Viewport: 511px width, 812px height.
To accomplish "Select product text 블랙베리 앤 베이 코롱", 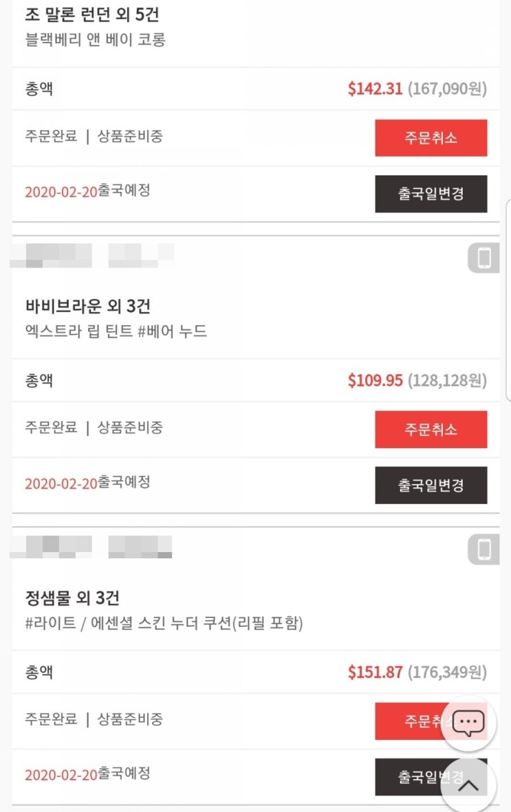I will click(x=96, y=40).
